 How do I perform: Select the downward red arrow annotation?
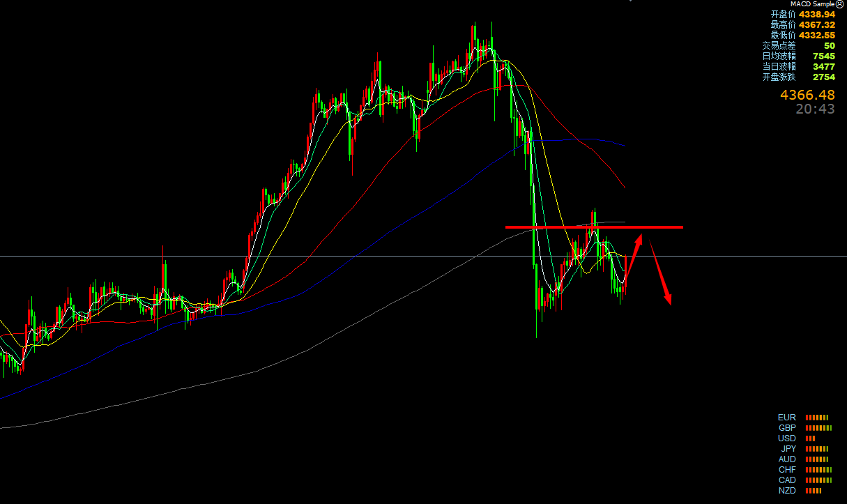660,272
